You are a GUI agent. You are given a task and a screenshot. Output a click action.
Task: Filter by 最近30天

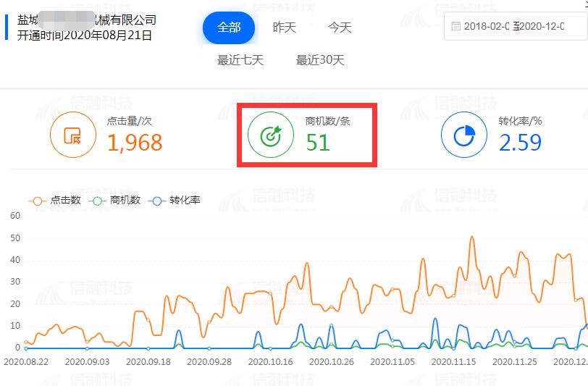click(x=320, y=60)
